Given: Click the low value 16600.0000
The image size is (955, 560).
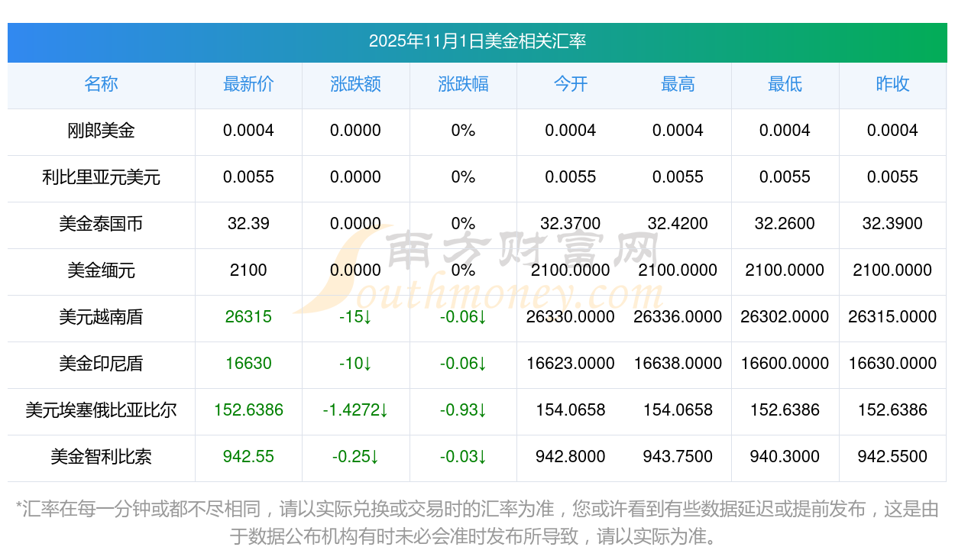Looking at the screenshot, I should tap(785, 364).
